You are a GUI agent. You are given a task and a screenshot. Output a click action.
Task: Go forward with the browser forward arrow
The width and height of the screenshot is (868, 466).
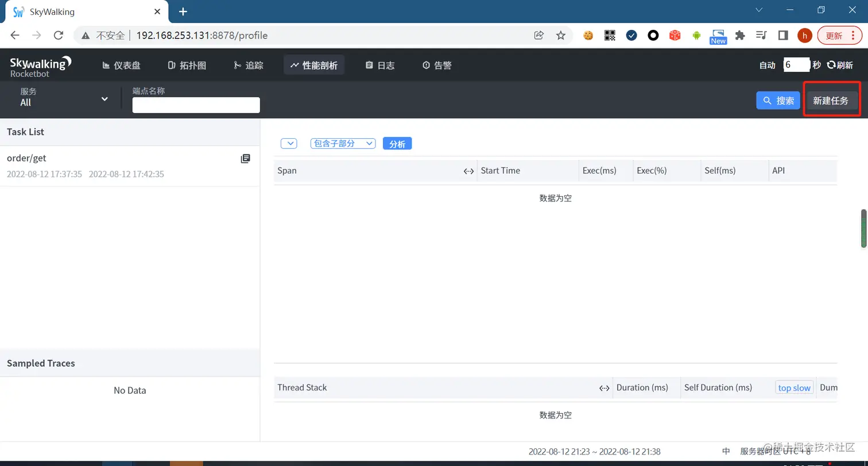point(37,35)
